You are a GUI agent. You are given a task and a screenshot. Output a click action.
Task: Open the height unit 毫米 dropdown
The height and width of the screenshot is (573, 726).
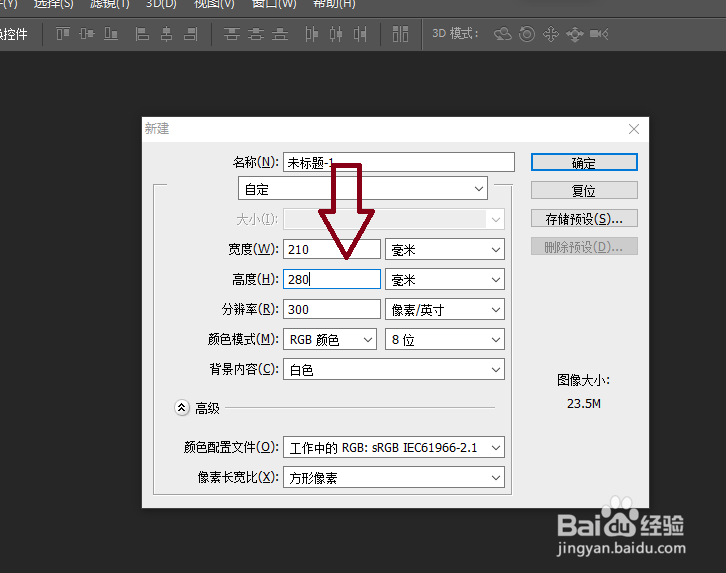point(445,280)
